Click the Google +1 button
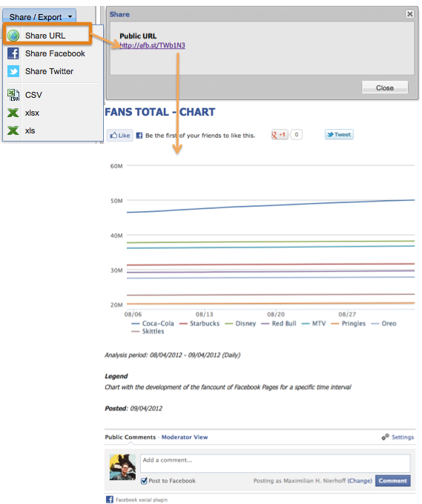The image size is (422, 504). click(280, 135)
